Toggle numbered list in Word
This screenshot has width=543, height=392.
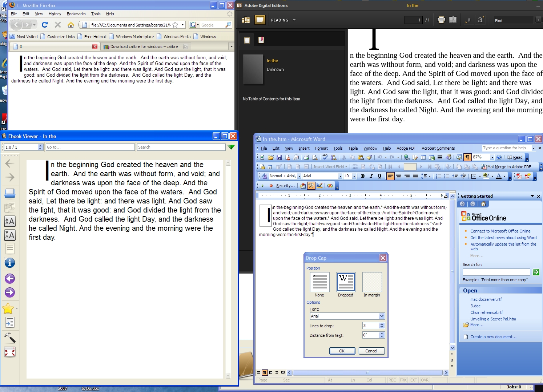coord(438,176)
